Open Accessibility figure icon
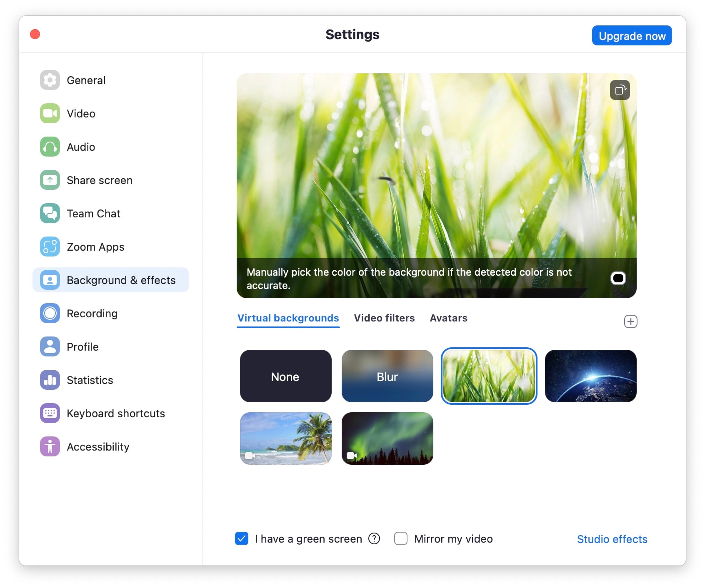 point(50,446)
